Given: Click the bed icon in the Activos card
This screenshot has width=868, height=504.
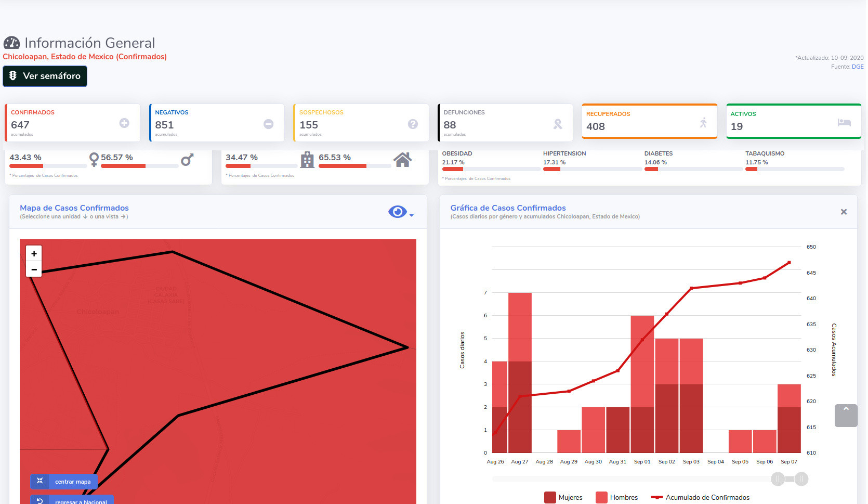Looking at the screenshot, I should 844,123.
